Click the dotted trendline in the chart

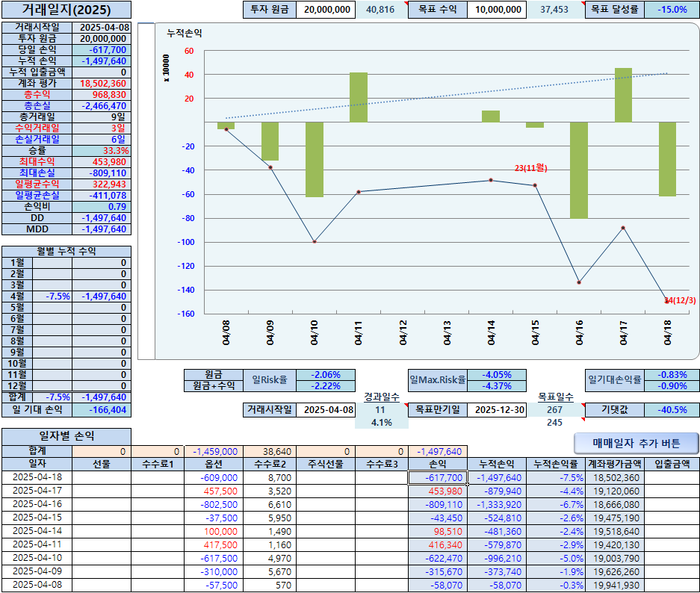tap(447, 96)
